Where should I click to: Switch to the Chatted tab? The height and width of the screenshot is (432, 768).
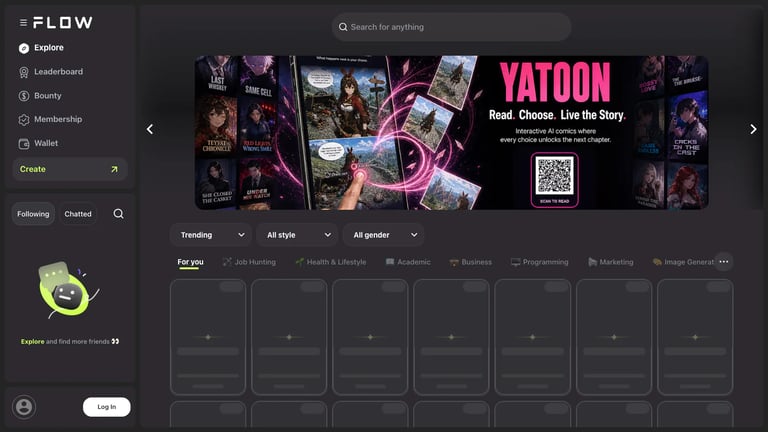78,214
